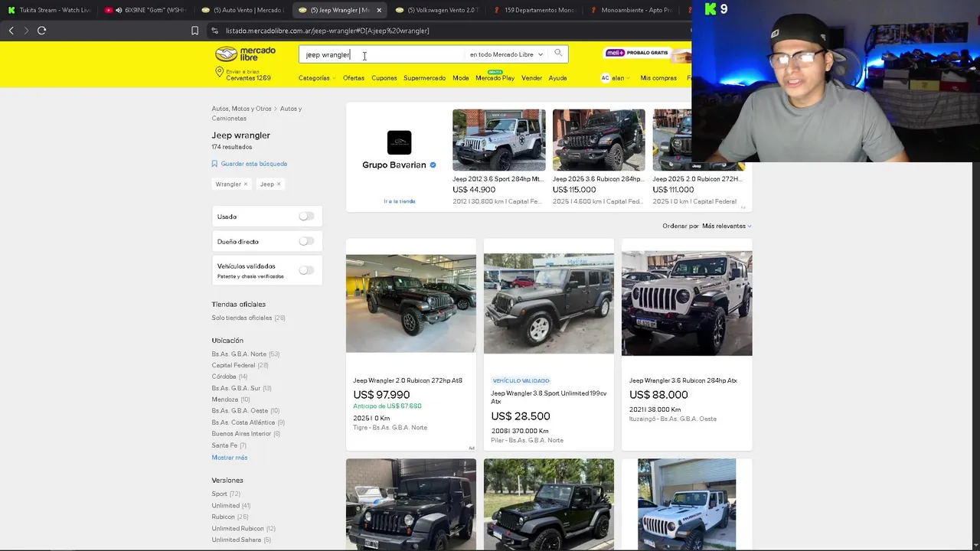The width and height of the screenshot is (980, 551).
Task: Switch to the Tukita Stream tab
Action: tap(48, 10)
